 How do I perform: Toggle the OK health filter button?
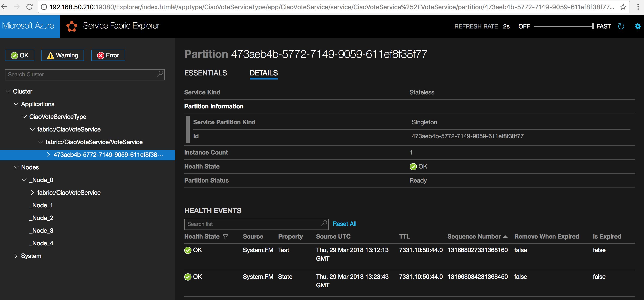pos(20,55)
